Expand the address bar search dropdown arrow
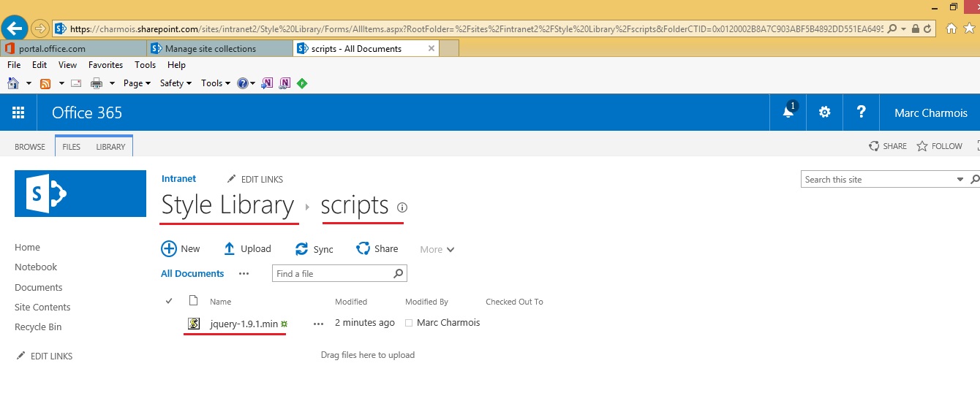 click(904, 29)
